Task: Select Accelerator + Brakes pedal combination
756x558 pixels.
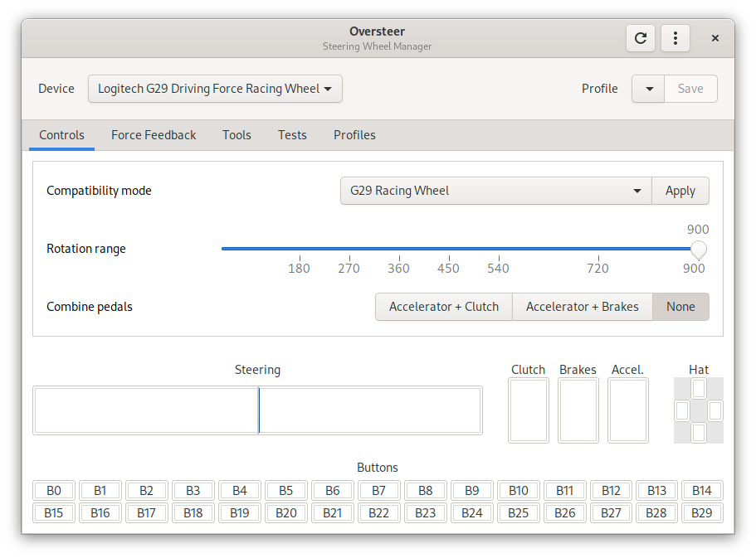Action: tap(582, 307)
